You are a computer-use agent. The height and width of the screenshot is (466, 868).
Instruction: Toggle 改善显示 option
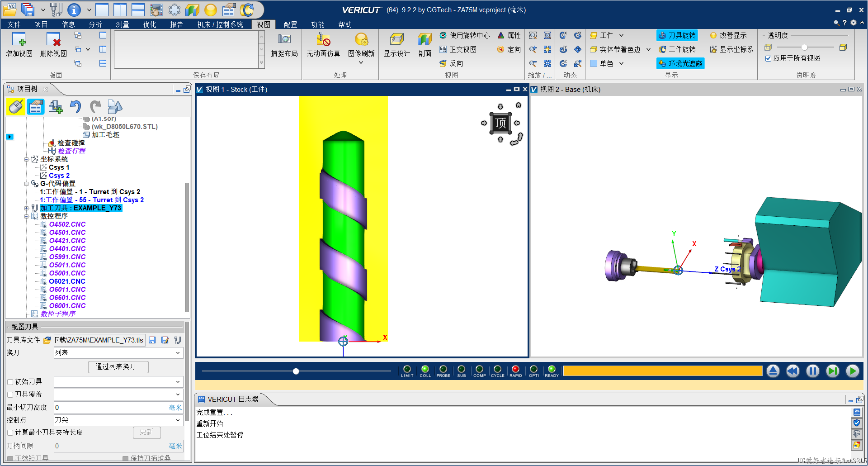pyautogui.click(x=728, y=35)
